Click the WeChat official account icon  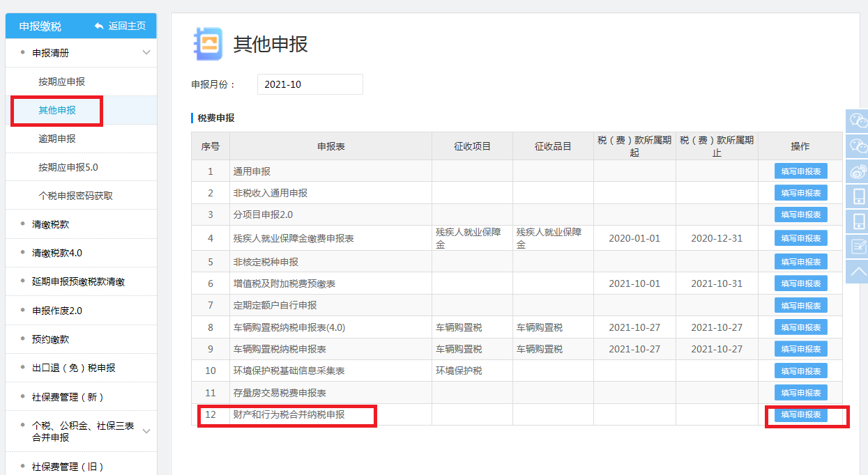pyautogui.click(x=857, y=120)
